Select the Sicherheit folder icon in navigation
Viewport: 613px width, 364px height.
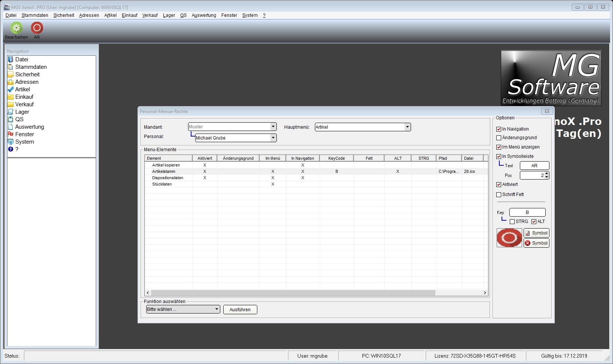click(x=10, y=74)
